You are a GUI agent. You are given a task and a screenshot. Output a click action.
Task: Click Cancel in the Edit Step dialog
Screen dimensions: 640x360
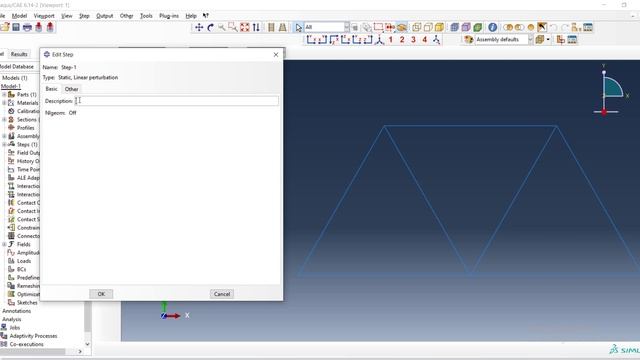[x=222, y=294]
